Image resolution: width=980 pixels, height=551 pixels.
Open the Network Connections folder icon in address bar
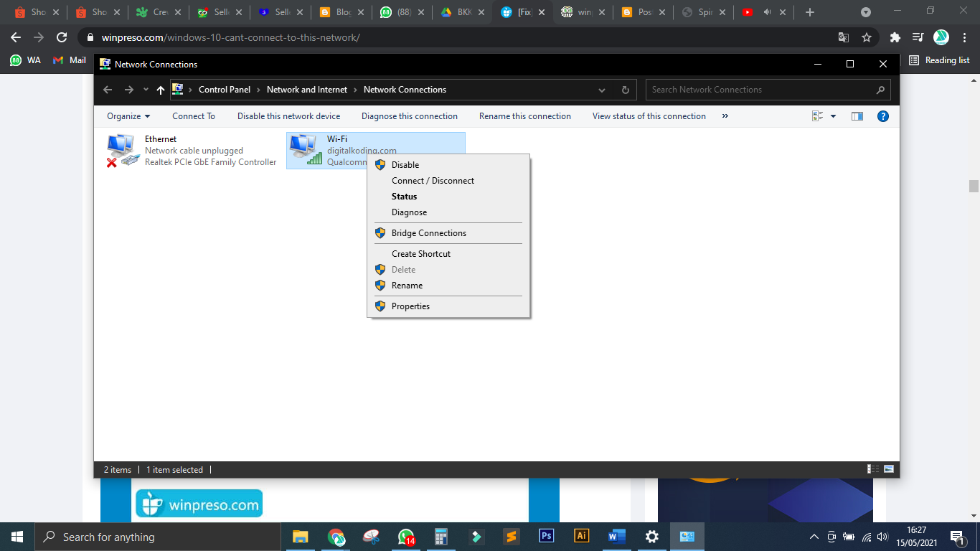point(176,89)
